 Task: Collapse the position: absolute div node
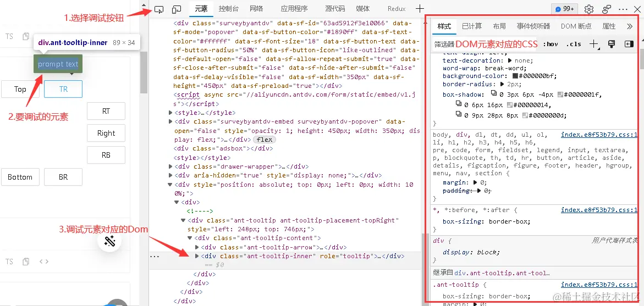[x=170, y=185]
